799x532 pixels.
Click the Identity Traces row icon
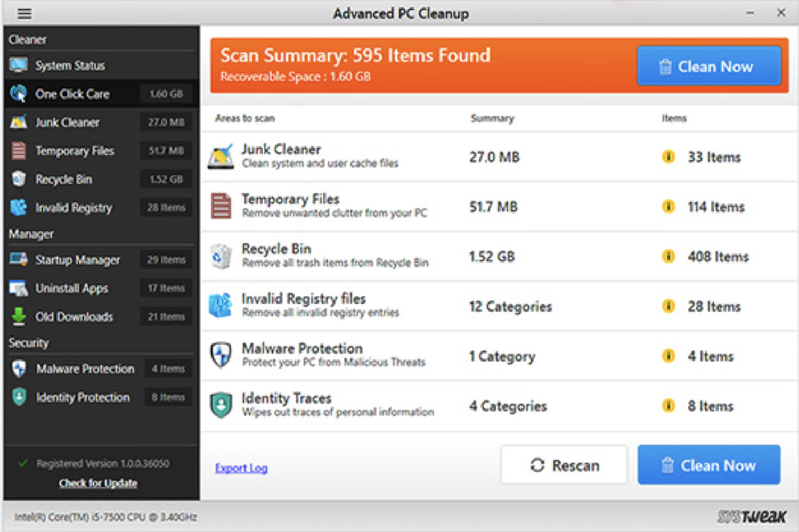pos(221,405)
